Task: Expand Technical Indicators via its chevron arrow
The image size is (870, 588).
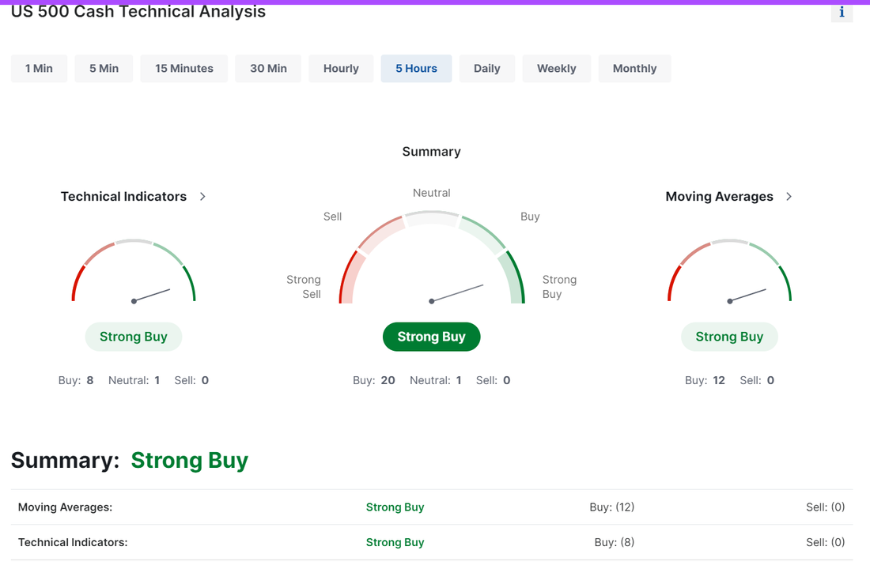Action: tap(202, 196)
